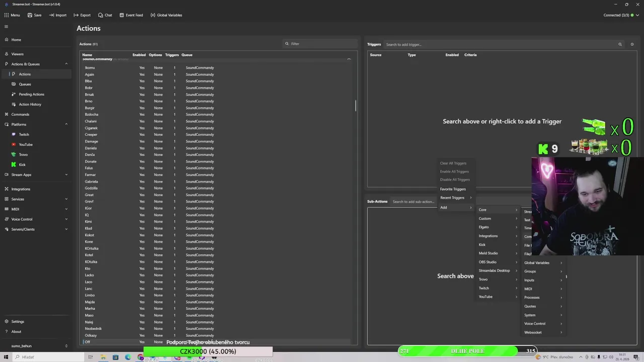Click the Triggers panel options icon
The image size is (644, 362).
632,44
